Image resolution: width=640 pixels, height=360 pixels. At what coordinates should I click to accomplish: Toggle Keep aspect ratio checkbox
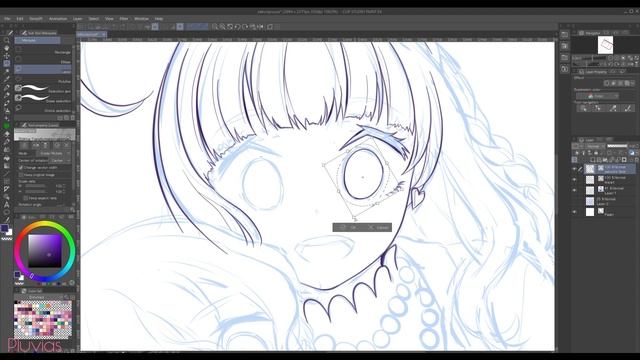pos(25,198)
